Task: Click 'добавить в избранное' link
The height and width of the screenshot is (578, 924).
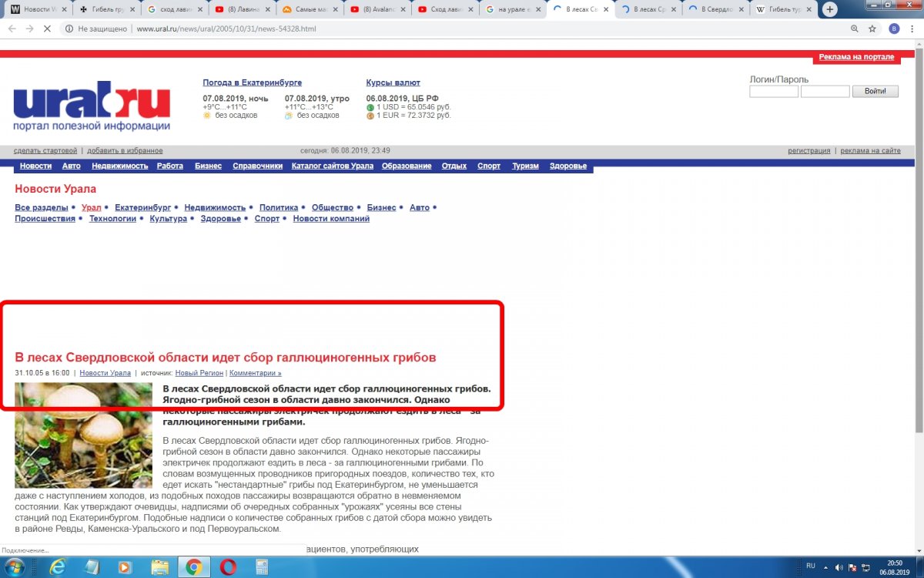Action: 125,150
